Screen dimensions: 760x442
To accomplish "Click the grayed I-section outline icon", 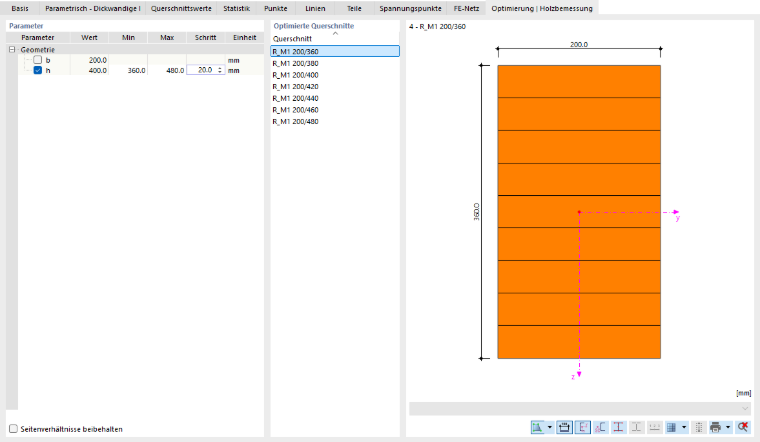I will [636, 427].
